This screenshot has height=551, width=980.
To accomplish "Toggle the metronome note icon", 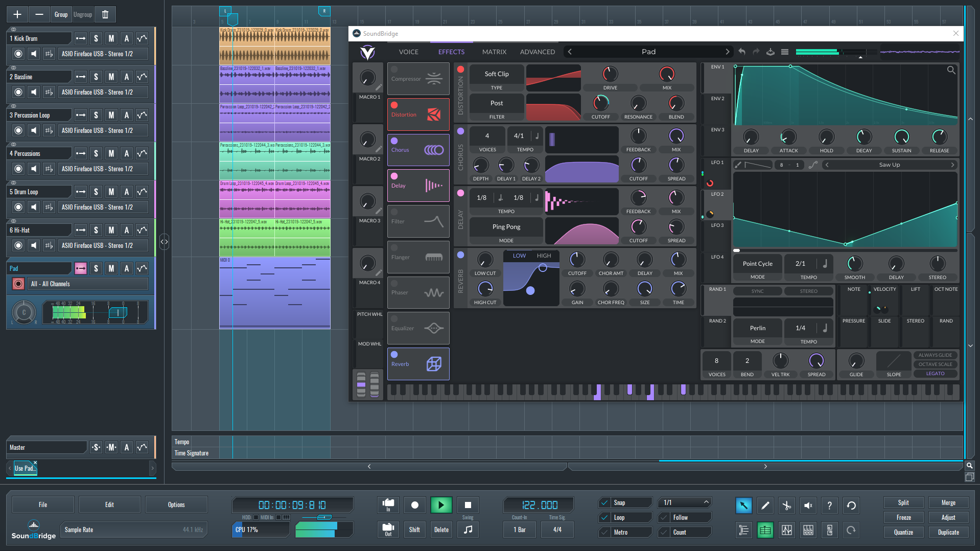I will [468, 530].
